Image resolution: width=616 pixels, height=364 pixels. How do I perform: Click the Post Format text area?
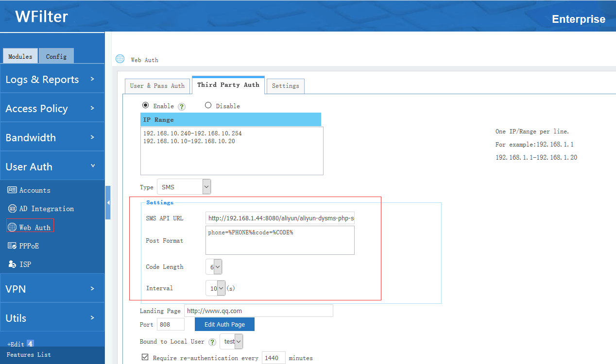[x=280, y=240]
